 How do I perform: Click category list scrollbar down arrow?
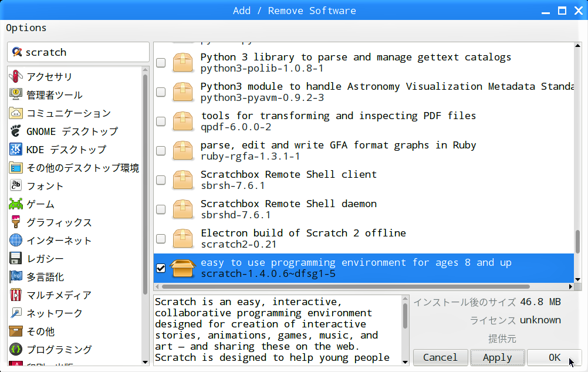[146, 362]
